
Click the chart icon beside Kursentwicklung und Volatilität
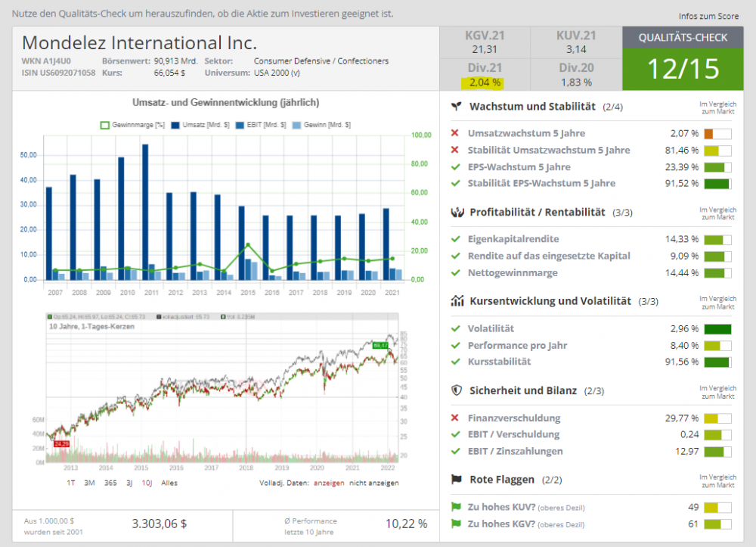pos(457,301)
